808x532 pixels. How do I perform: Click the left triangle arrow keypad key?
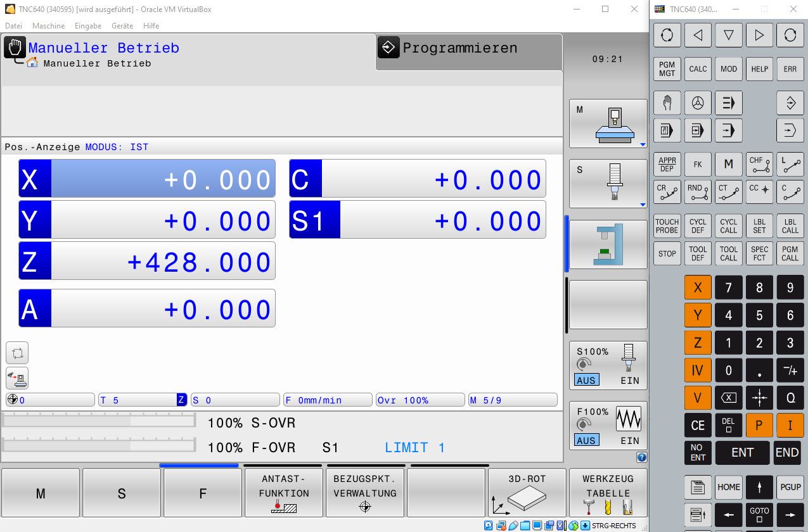click(698, 35)
